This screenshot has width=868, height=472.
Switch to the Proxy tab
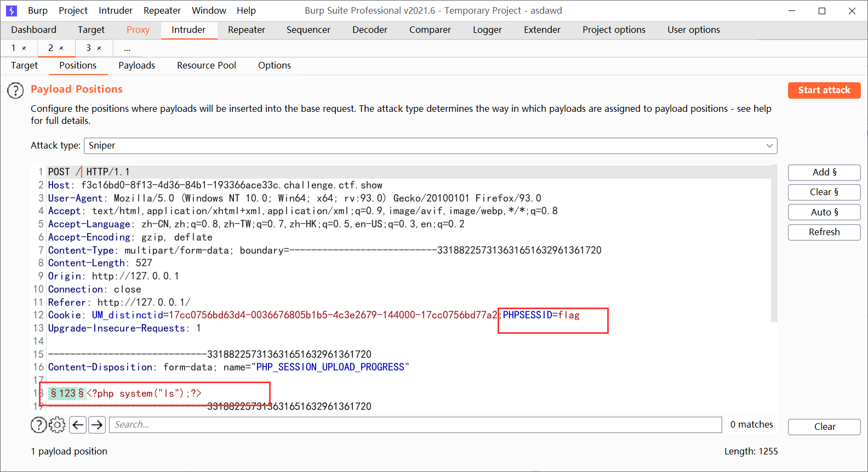138,30
